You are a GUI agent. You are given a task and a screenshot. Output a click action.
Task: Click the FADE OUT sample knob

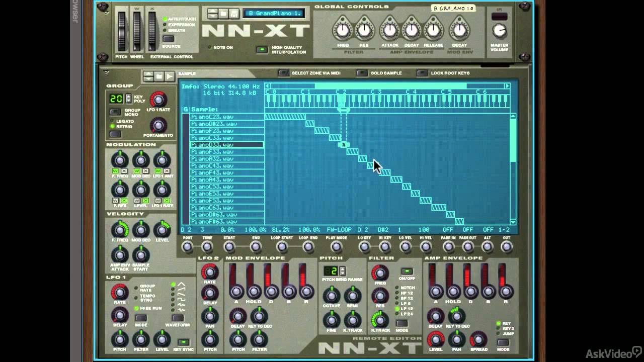tap(467, 247)
